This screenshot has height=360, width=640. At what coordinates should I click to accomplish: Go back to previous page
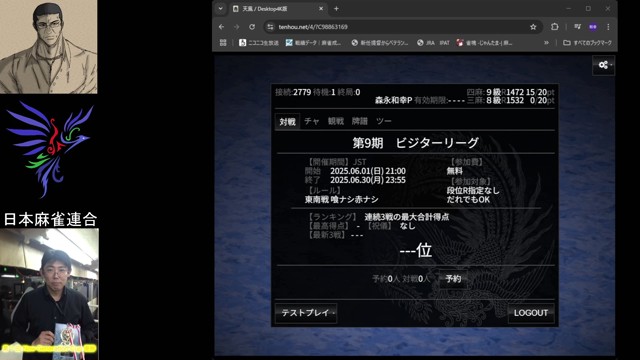pos(221,27)
